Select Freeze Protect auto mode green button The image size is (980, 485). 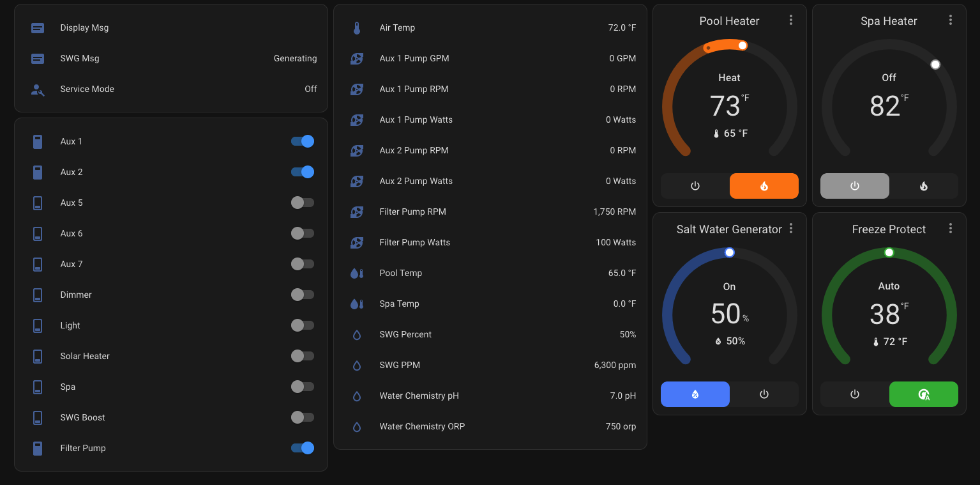coord(924,394)
